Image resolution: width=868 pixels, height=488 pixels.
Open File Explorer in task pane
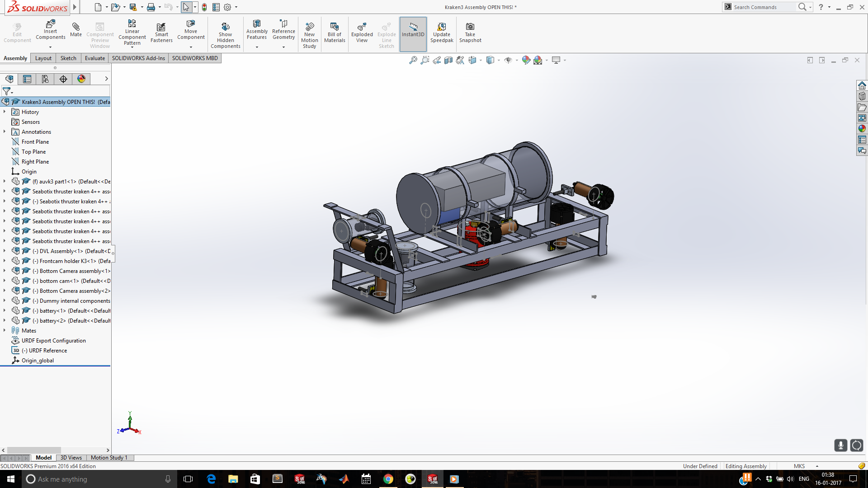(862, 107)
